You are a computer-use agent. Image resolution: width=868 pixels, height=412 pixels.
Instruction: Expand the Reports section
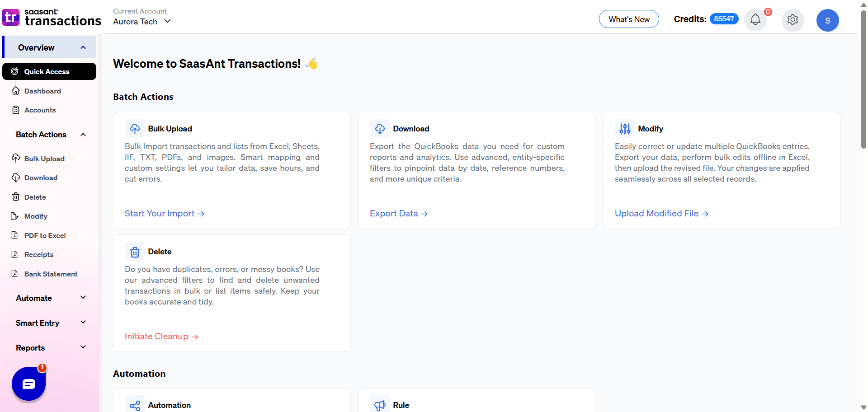click(x=51, y=347)
